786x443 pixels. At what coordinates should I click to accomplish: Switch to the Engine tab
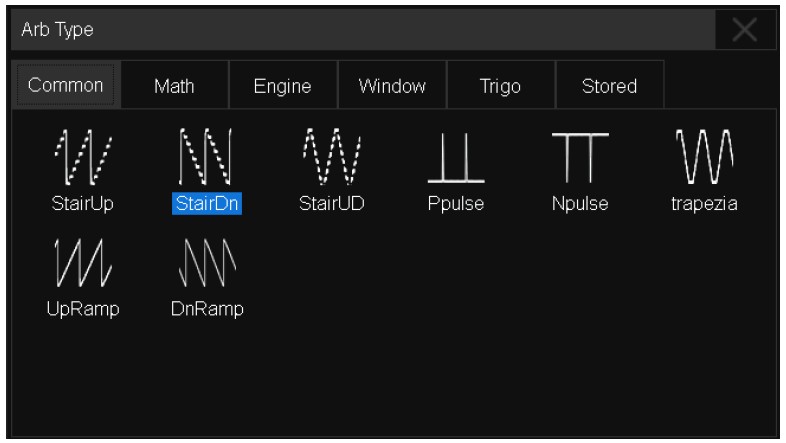tap(283, 87)
